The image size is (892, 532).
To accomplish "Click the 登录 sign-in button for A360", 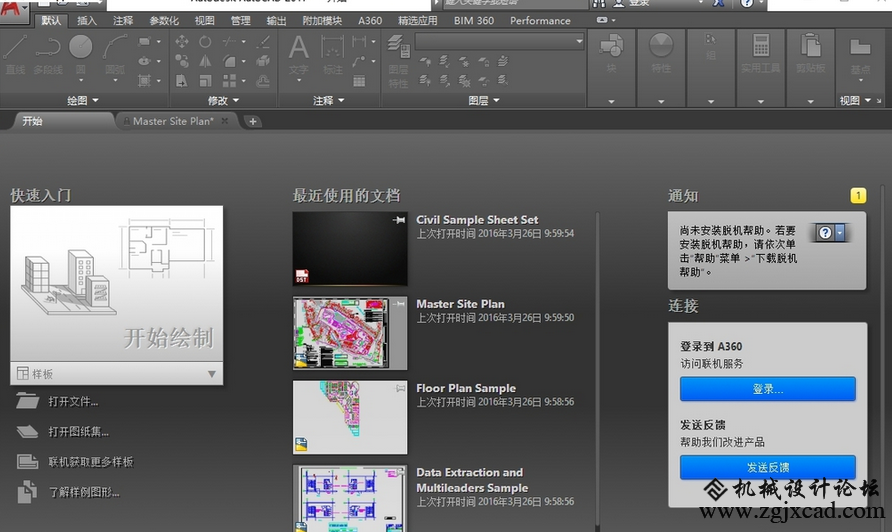I will 767,389.
